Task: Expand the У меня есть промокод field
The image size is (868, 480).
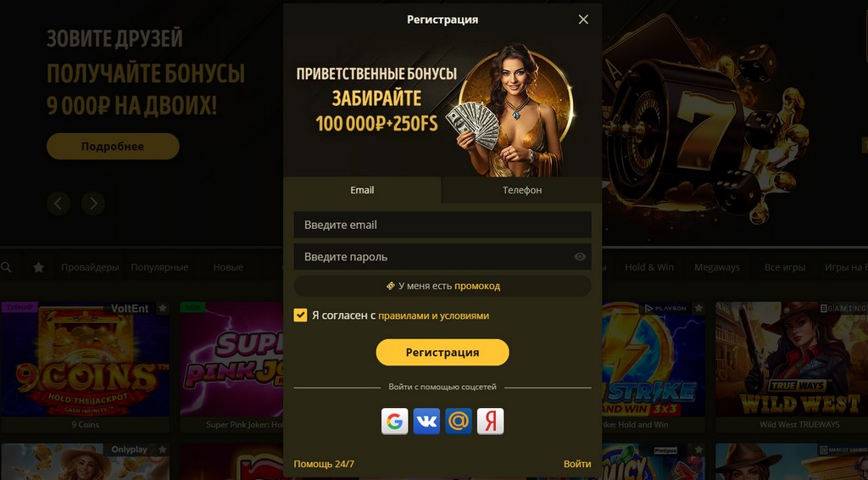Action: point(442,287)
